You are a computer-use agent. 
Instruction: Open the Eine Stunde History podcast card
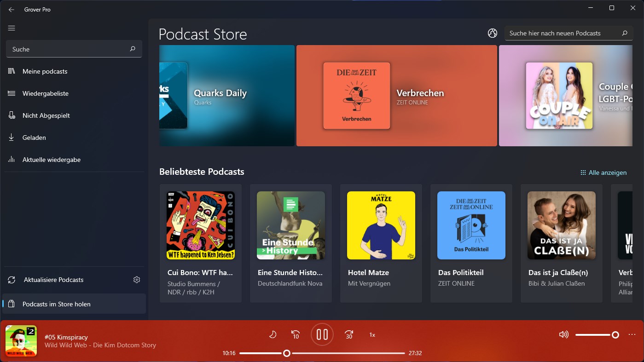(291, 243)
